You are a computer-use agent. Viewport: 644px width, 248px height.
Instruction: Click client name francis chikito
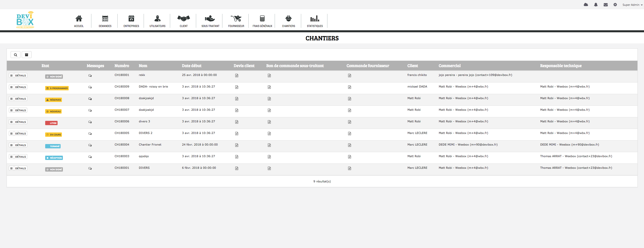click(x=417, y=75)
